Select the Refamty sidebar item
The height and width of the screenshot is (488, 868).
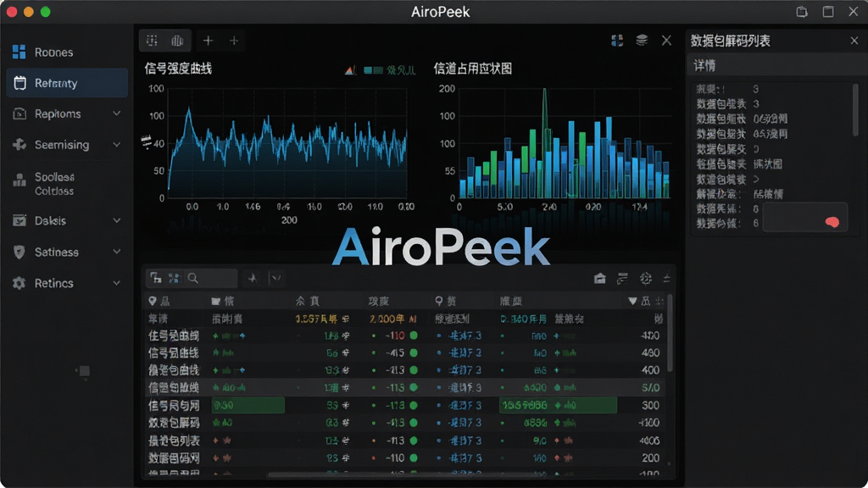click(x=66, y=83)
